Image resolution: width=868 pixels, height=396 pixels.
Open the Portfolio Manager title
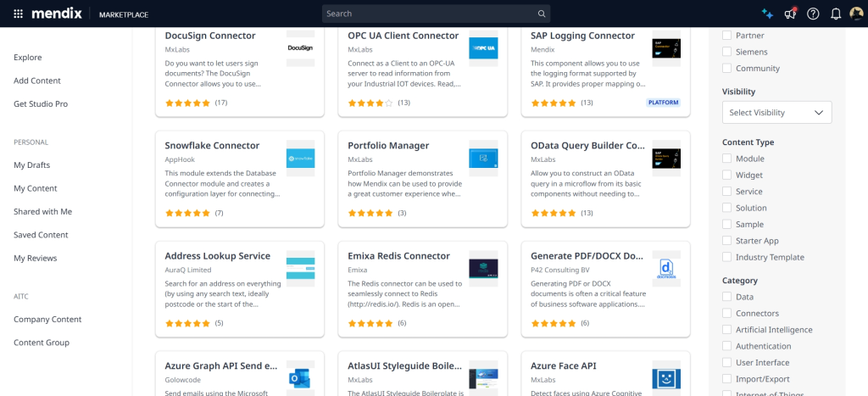388,146
